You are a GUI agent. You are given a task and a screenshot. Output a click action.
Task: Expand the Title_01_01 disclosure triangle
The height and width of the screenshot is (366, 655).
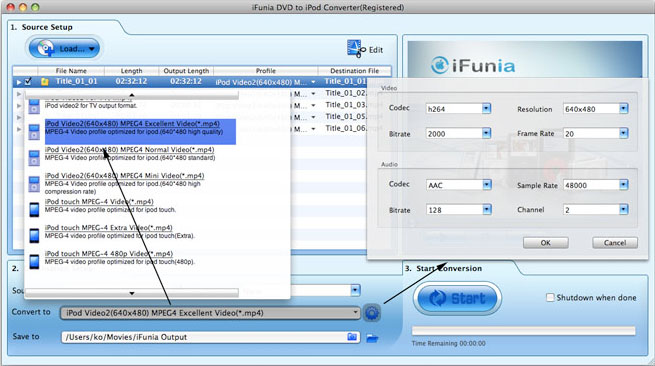point(19,82)
